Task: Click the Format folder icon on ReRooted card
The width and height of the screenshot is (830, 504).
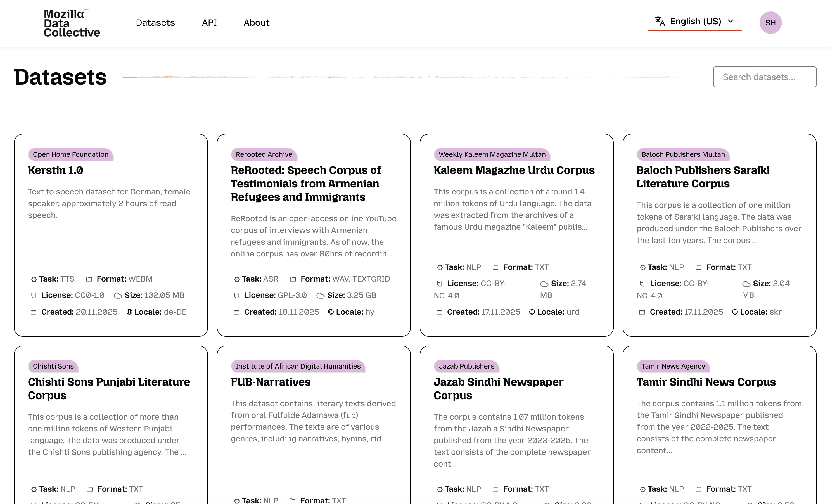Action: click(293, 279)
